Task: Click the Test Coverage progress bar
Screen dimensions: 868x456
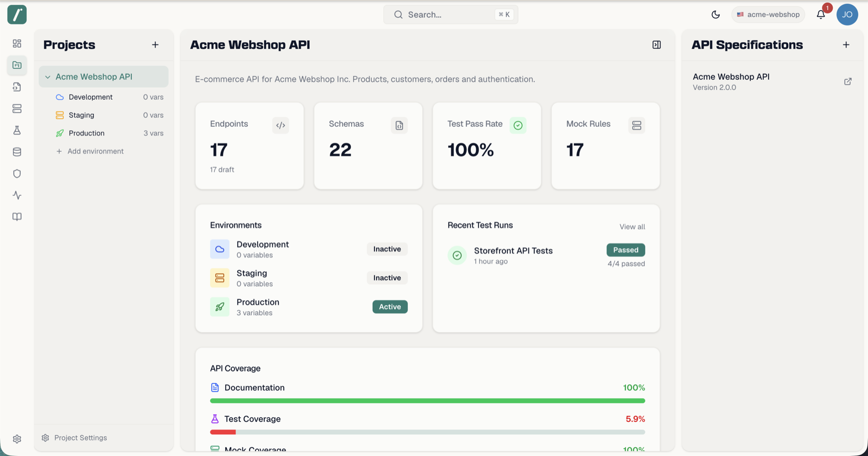Action: (x=427, y=432)
